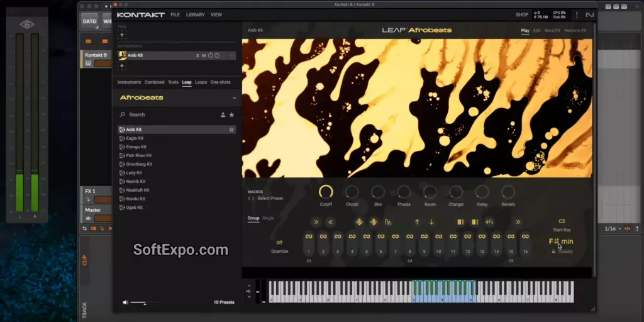This screenshot has height=322, width=644.
Task: Open the Select Preset macro menu
Action: tap(270, 198)
